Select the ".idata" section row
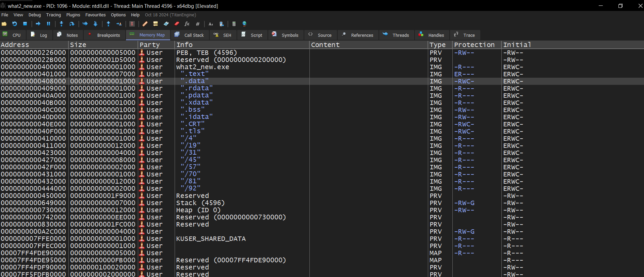Image resolution: width=644 pixels, height=277 pixels. tap(322, 117)
